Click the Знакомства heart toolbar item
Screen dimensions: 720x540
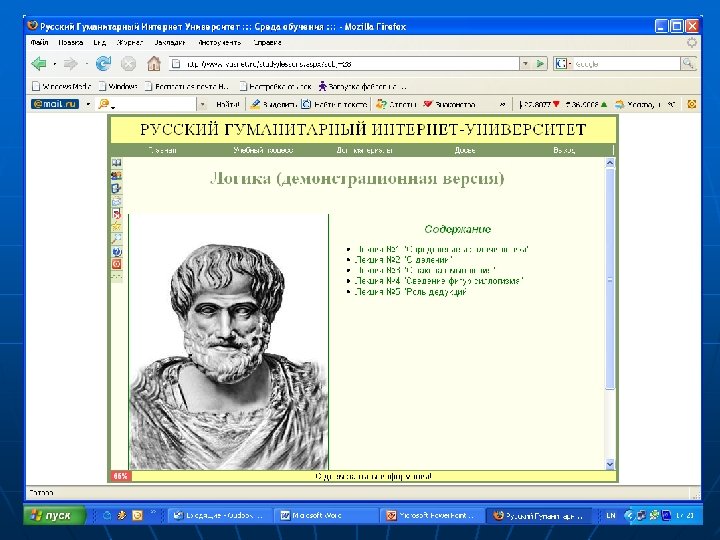click(449, 105)
